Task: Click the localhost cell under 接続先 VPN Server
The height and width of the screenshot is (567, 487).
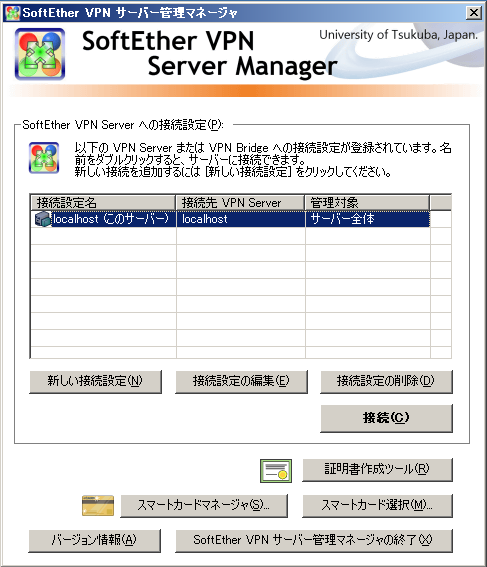Action: click(241, 219)
